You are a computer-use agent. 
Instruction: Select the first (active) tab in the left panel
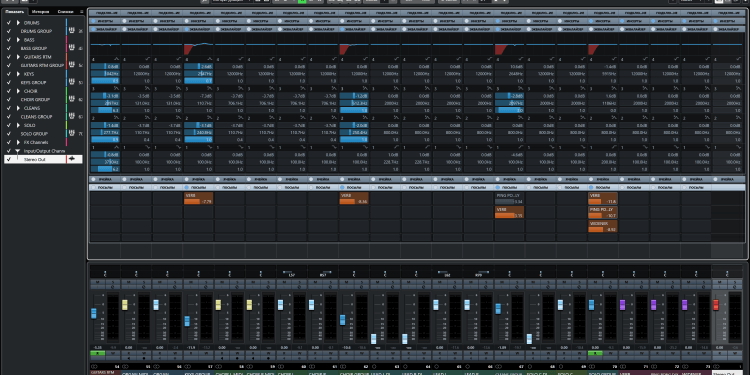[14, 11]
